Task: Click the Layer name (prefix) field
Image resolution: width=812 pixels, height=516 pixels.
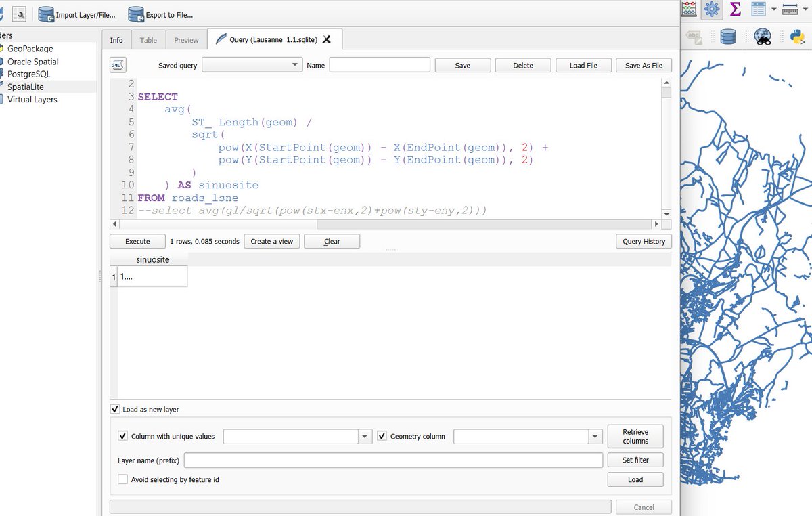Action: (393, 460)
